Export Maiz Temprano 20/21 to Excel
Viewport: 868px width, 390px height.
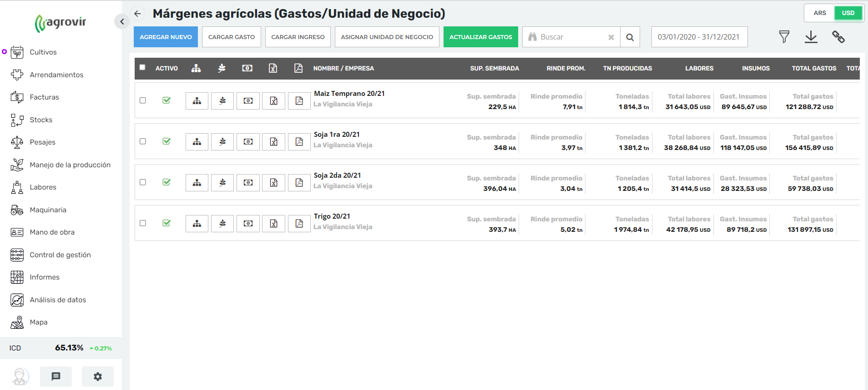(274, 101)
